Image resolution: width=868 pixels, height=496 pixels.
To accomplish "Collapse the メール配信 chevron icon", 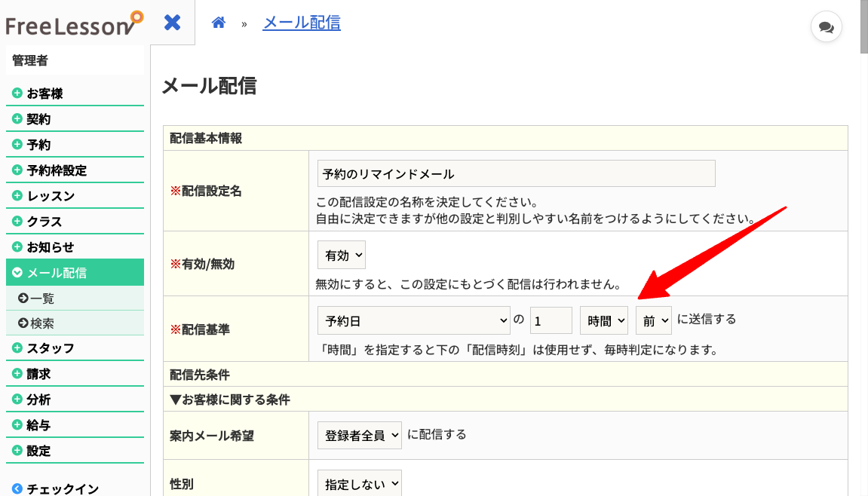I will [x=17, y=272].
